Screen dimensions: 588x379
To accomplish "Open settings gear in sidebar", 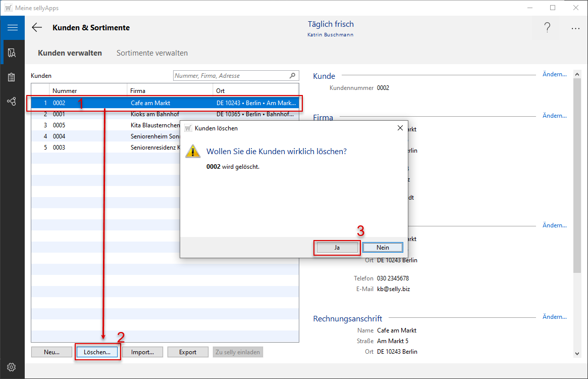I will 12,367.
